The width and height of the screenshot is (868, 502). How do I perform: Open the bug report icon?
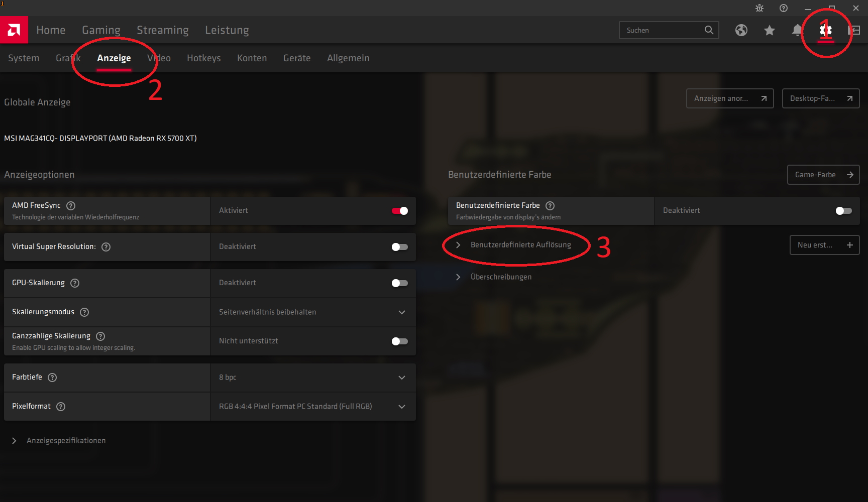pyautogui.click(x=759, y=8)
